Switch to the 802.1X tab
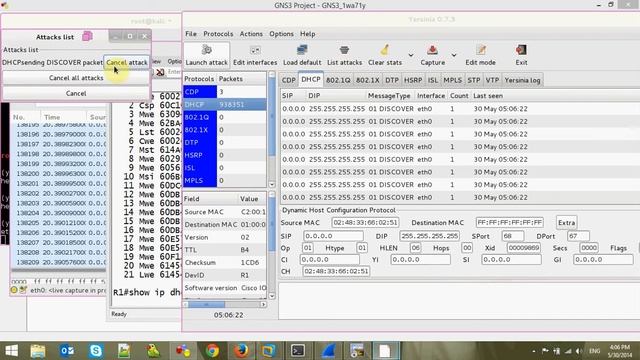 [x=367, y=80]
